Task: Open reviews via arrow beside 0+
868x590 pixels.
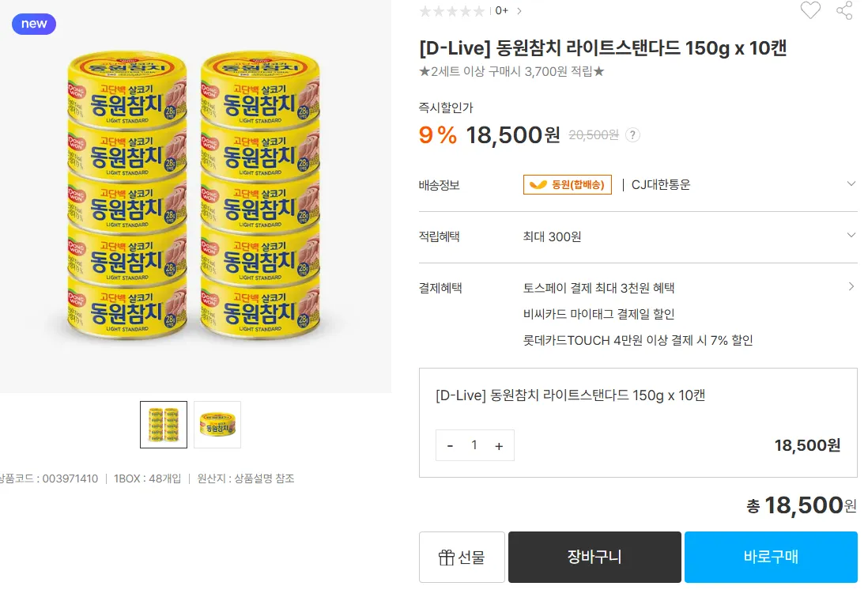Action: click(519, 11)
